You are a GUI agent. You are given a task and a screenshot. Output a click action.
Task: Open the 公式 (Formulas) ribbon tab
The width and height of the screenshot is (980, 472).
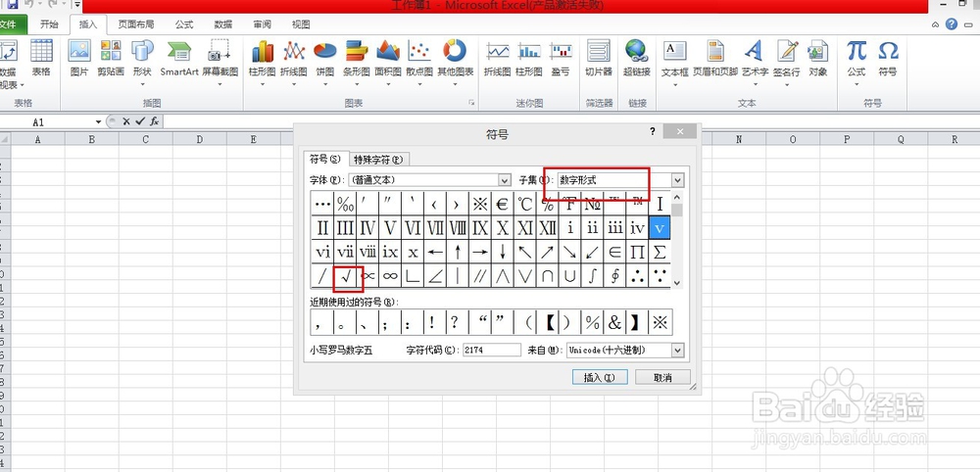(184, 24)
